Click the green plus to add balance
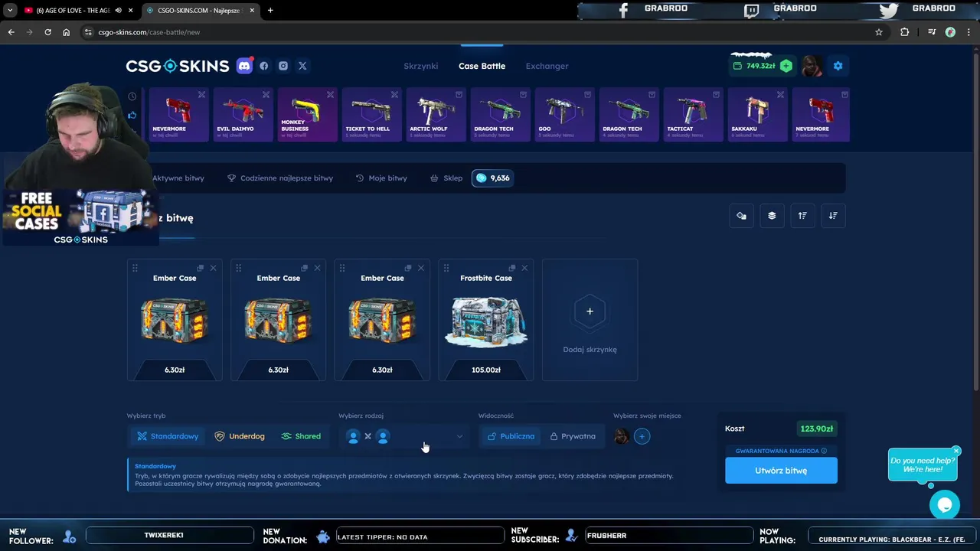Image resolution: width=980 pixels, height=551 pixels. tap(786, 66)
